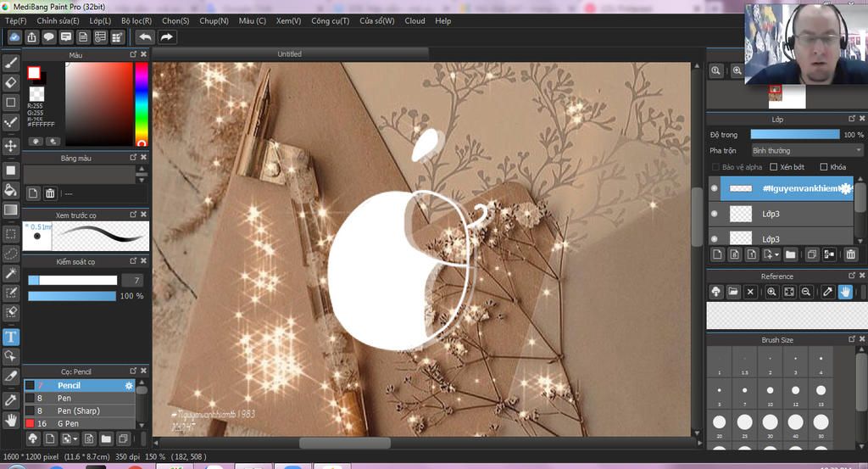This screenshot has width=868, height=469.
Task: Click the rainbow hue slider bar
Action: pyautogui.click(x=142, y=103)
